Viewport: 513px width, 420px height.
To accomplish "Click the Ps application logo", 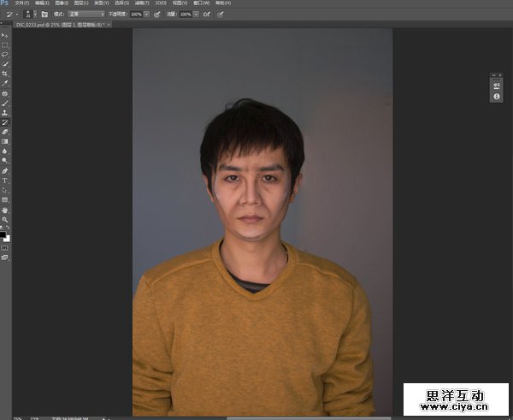I will point(4,3).
